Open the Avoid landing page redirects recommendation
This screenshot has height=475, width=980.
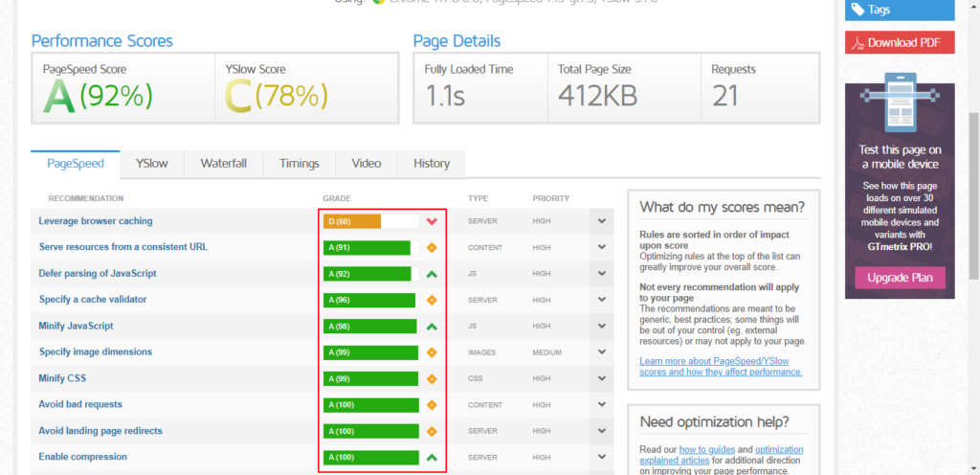[100, 431]
